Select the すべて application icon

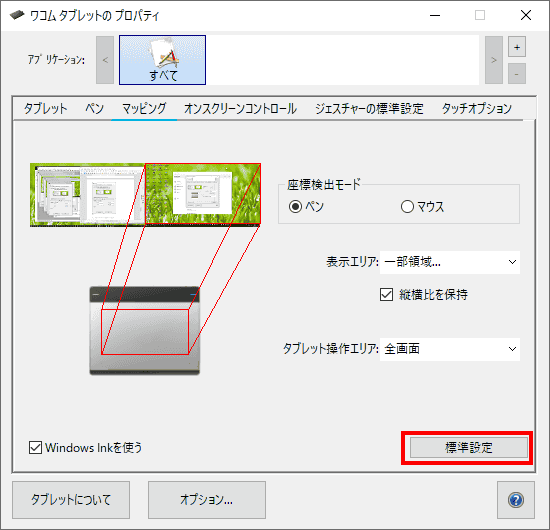[162, 60]
